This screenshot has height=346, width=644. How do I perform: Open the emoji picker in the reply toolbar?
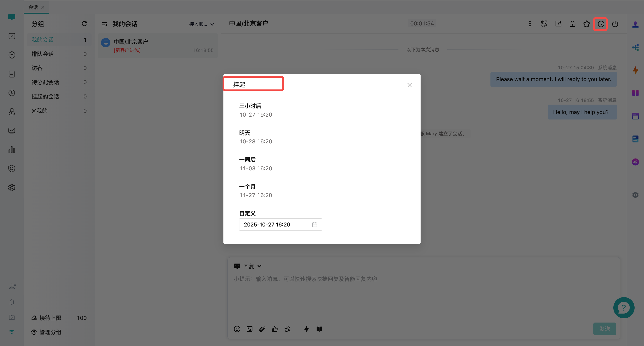tap(237, 329)
